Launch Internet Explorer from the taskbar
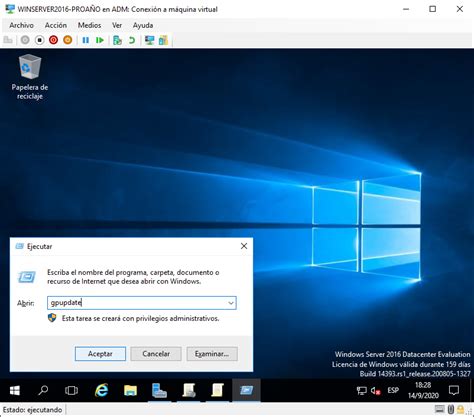This screenshot has height=417, width=474. pyautogui.click(x=101, y=390)
